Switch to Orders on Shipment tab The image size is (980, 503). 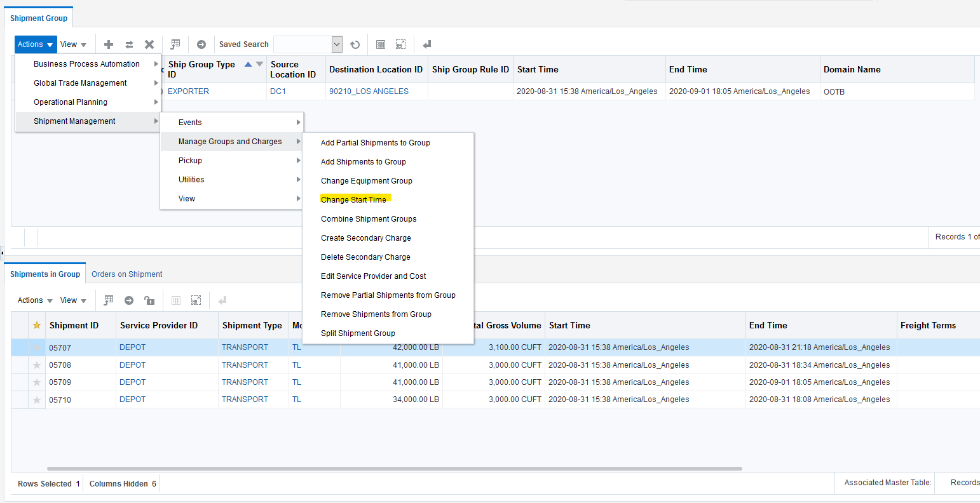coord(127,274)
